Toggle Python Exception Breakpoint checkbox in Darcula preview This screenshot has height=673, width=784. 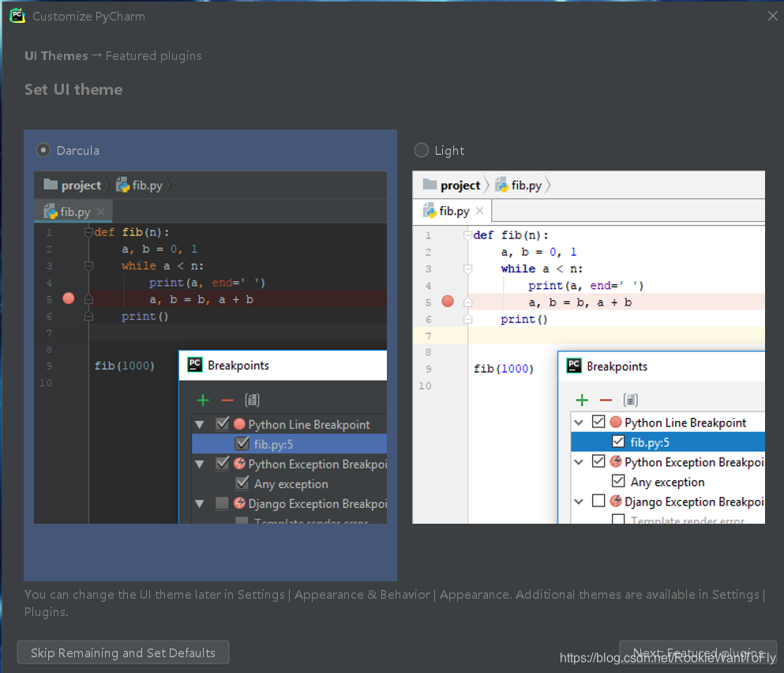[x=223, y=464]
